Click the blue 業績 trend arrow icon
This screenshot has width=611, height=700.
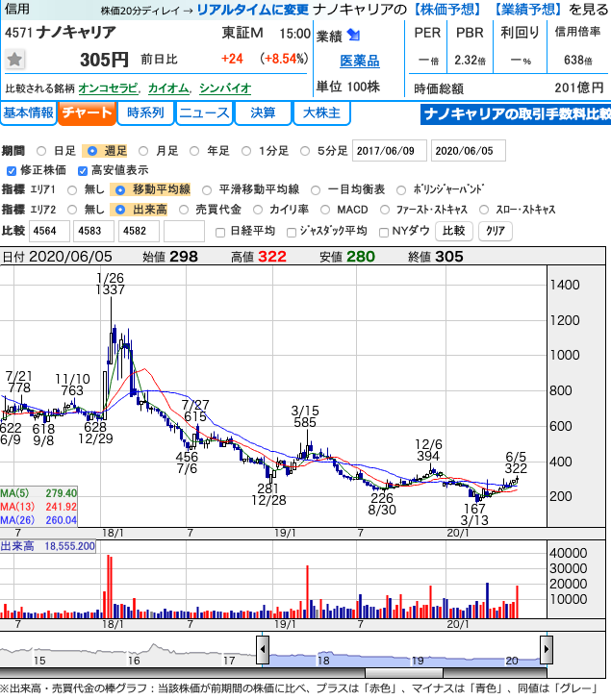point(353,35)
